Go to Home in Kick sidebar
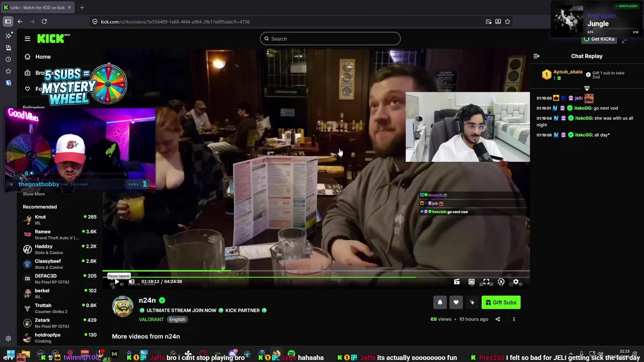 click(38, 57)
